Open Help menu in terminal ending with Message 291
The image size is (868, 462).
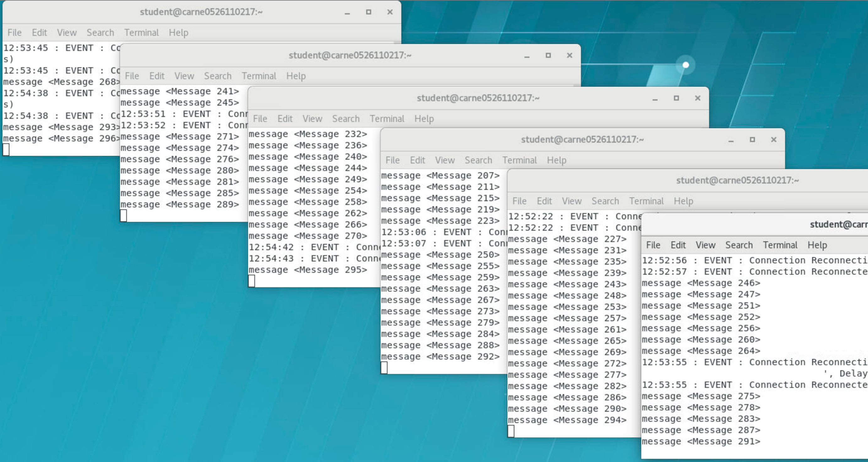[817, 245]
